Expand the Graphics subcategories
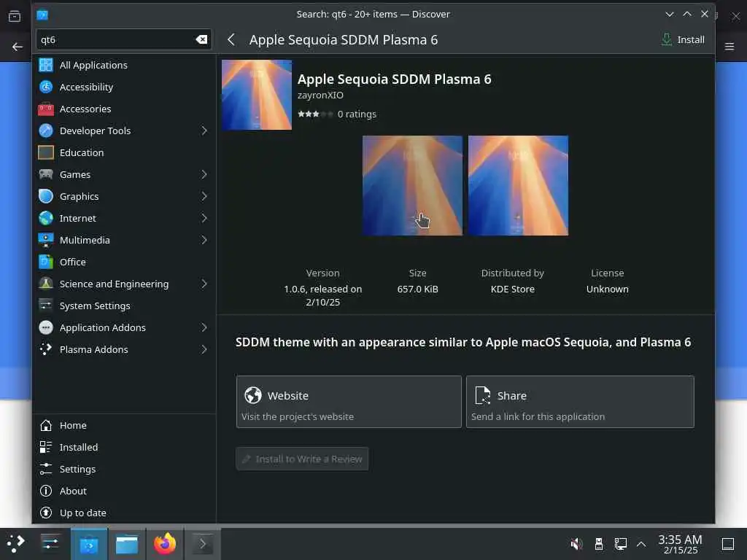This screenshot has width=747, height=560. click(x=204, y=196)
